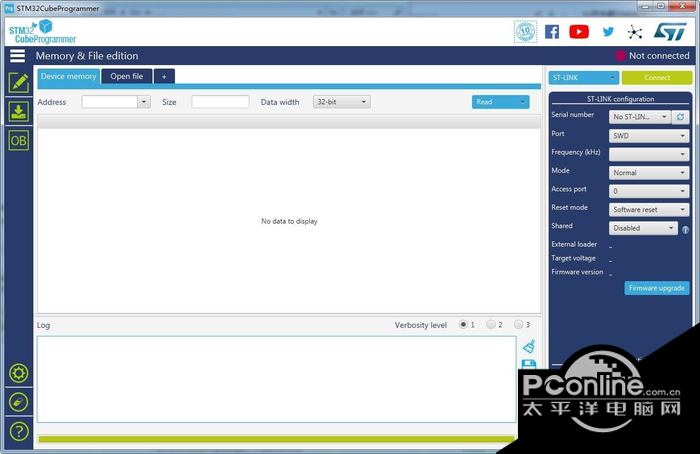Click the Firmware version label

click(x=577, y=272)
